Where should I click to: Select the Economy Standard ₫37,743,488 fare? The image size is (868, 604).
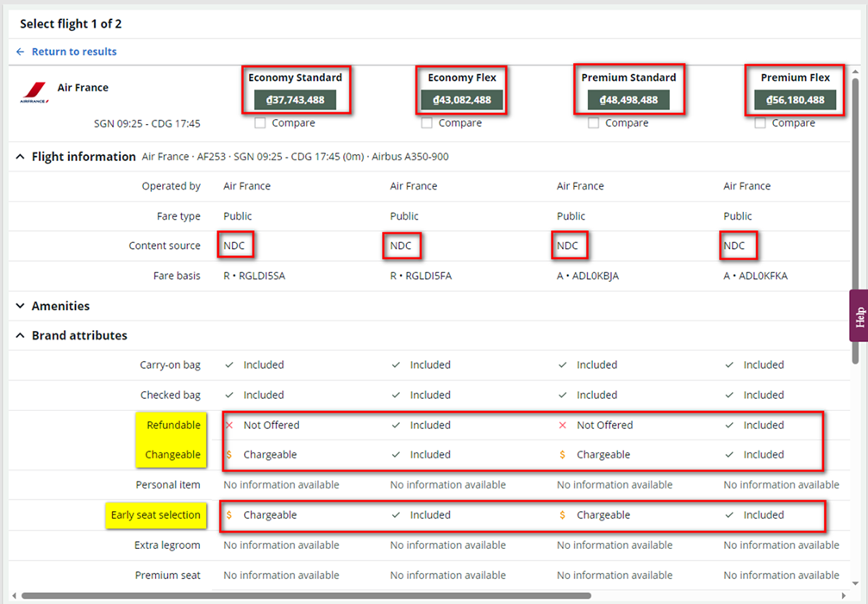click(x=296, y=100)
